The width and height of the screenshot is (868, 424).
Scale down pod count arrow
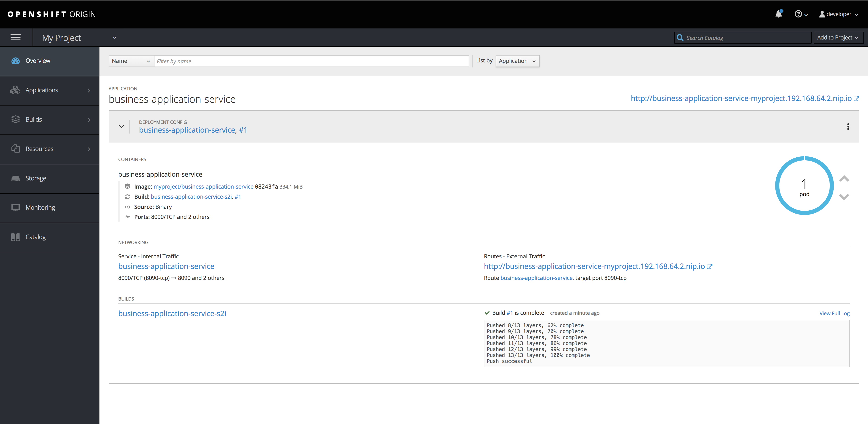tap(844, 197)
